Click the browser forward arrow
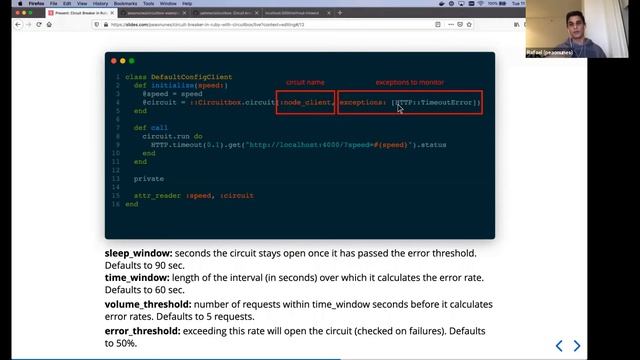Image resolution: width=640 pixels, height=360 pixels. click(29, 24)
